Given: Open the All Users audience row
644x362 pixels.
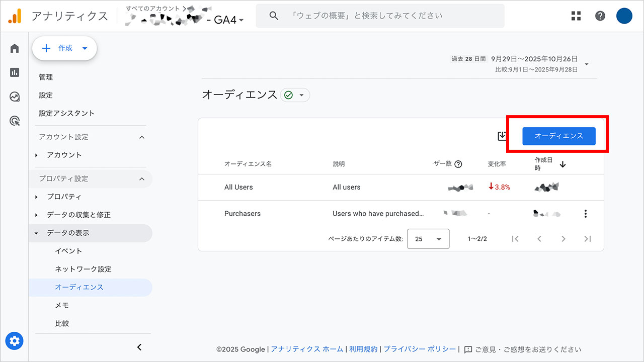Looking at the screenshot, I should 401,187.
